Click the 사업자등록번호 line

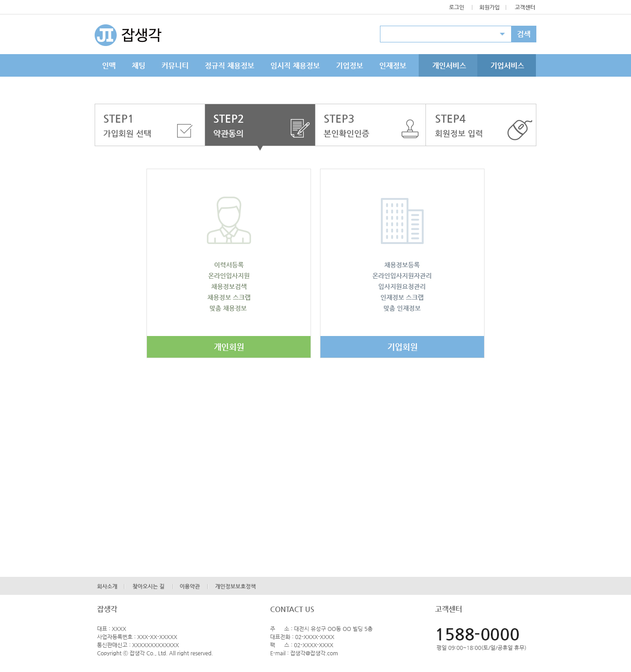(137, 637)
